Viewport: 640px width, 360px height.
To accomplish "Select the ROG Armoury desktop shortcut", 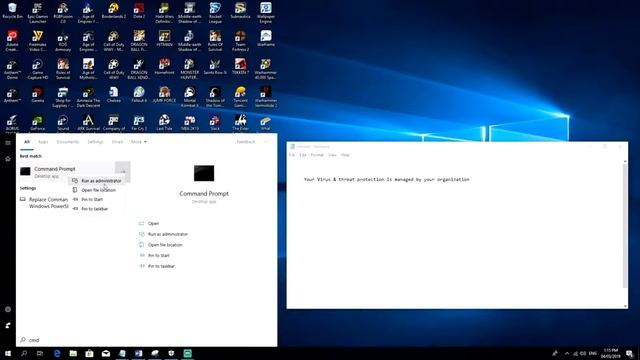I will 63,40.
